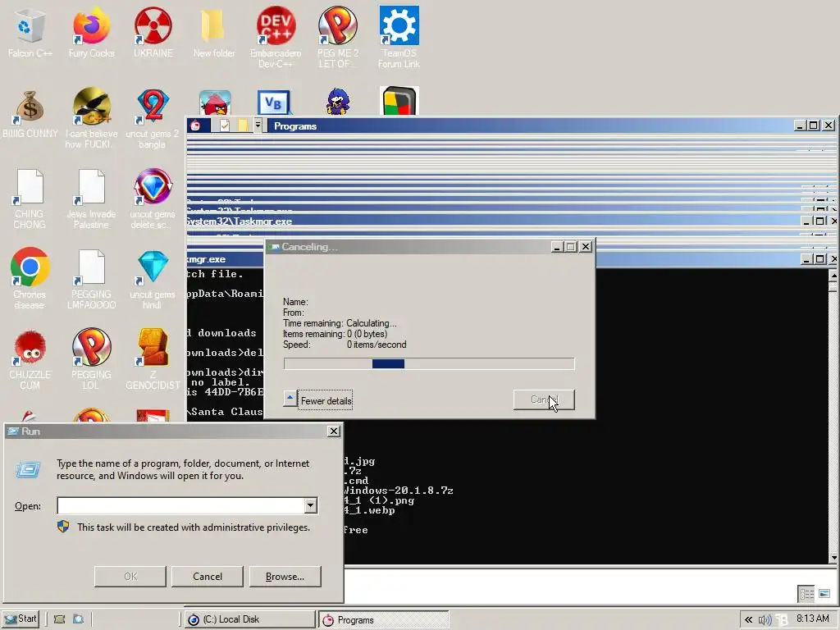Switch to large thumbnails view in Programs window
840x630 pixels.
[x=824, y=594]
